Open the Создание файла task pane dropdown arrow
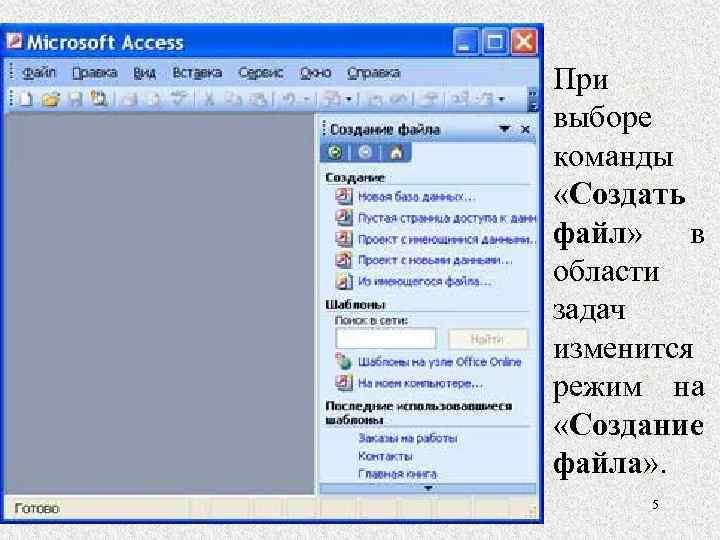 tap(505, 129)
